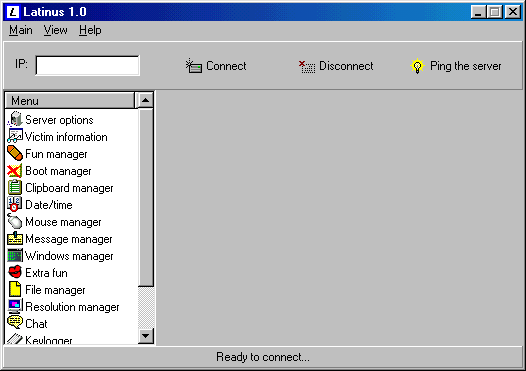Click the menu list scroll down arrow

click(146, 336)
